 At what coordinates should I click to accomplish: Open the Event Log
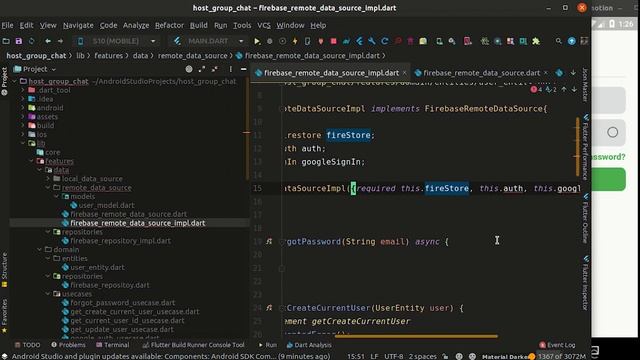pos(557,345)
